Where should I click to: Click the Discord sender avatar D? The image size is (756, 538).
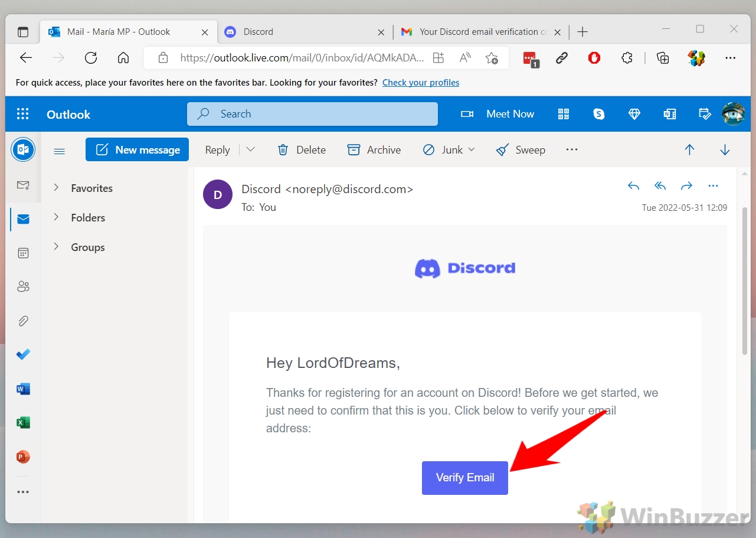point(218,194)
